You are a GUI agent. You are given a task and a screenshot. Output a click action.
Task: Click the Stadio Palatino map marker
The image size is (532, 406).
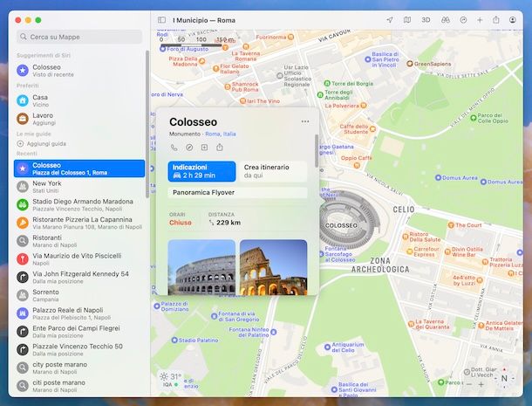pos(174,341)
